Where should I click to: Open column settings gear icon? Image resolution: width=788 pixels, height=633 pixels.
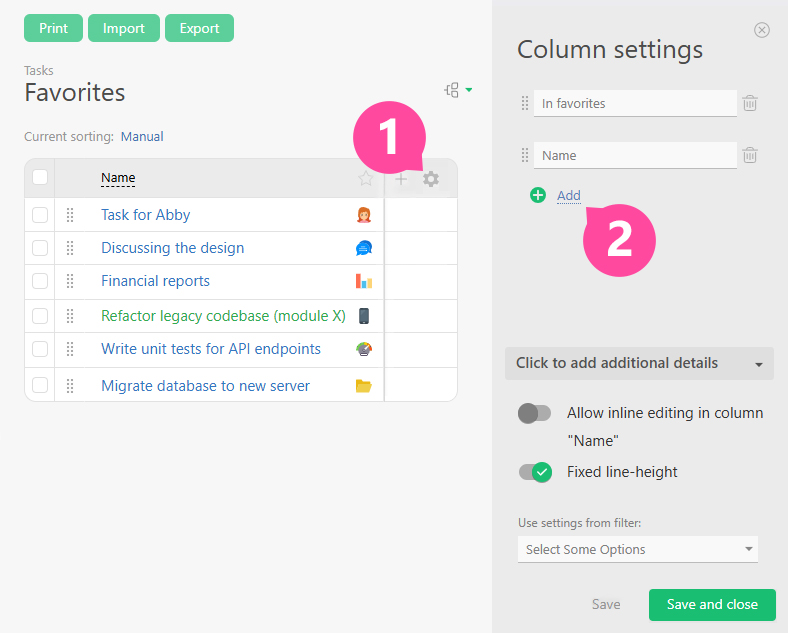(431, 179)
